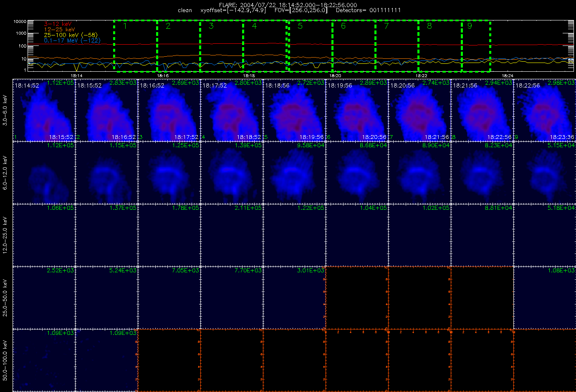
Task: Click the red '3-12 keV' legend entry
Action: [58, 24]
